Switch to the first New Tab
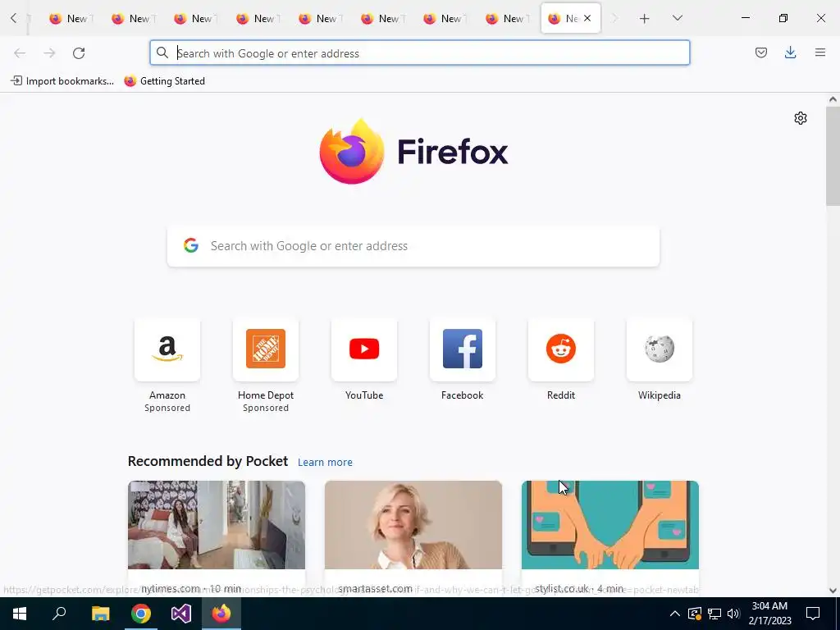840x630 pixels. pos(71,19)
